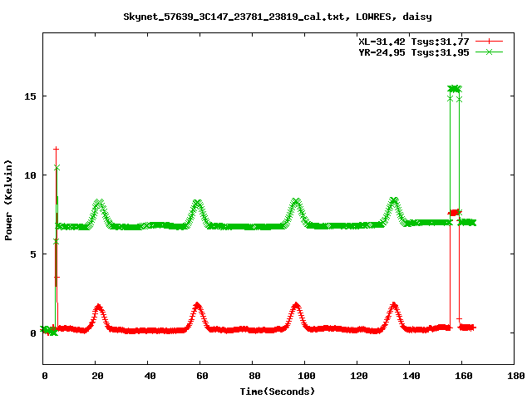Click the x-axis tick label 160

pyautogui.click(x=464, y=376)
